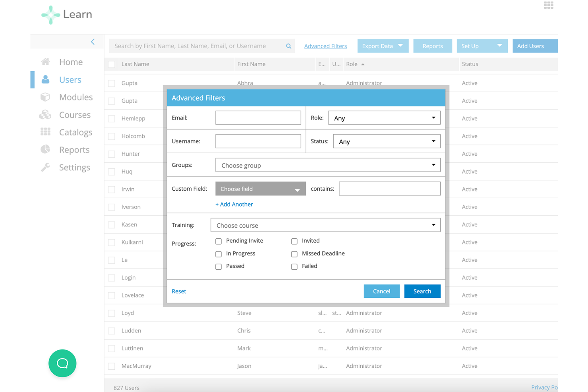Go to Courses in the sidebar

(x=75, y=115)
